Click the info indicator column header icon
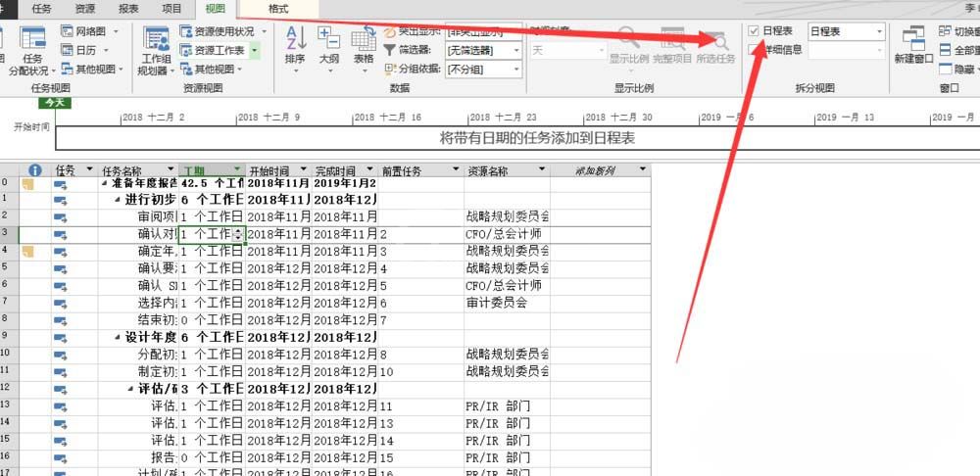 coord(35,169)
